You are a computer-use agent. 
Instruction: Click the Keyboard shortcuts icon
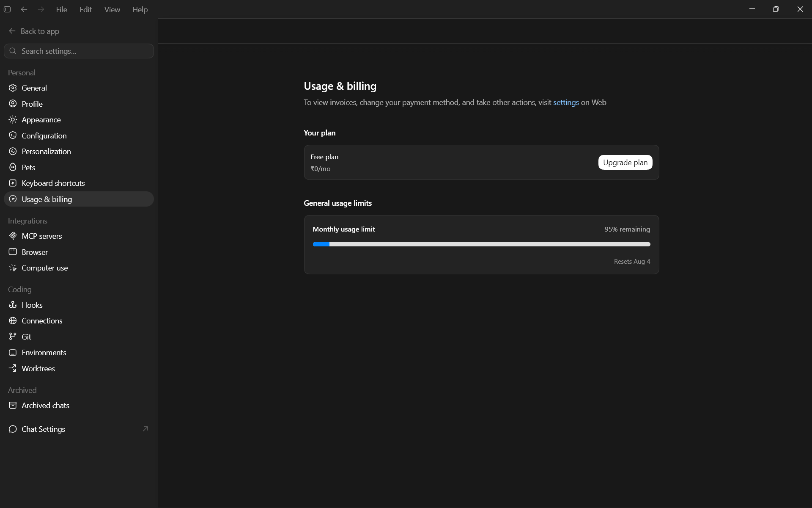click(x=13, y=183)
